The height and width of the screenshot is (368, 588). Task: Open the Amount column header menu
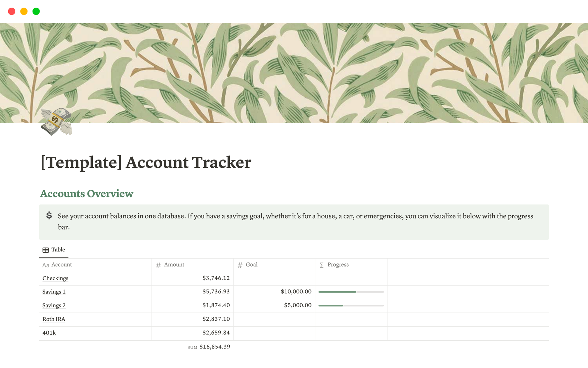point(174,265)
